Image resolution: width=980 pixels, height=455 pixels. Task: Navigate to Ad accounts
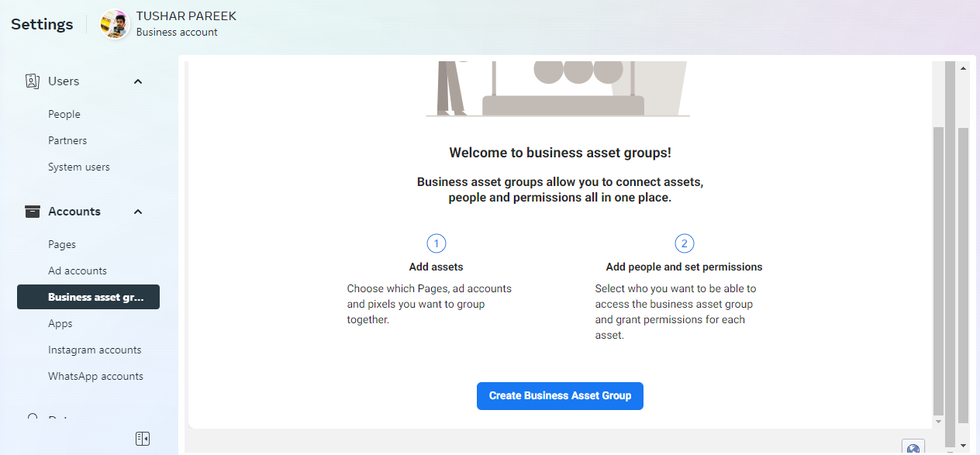pos(78,271)
